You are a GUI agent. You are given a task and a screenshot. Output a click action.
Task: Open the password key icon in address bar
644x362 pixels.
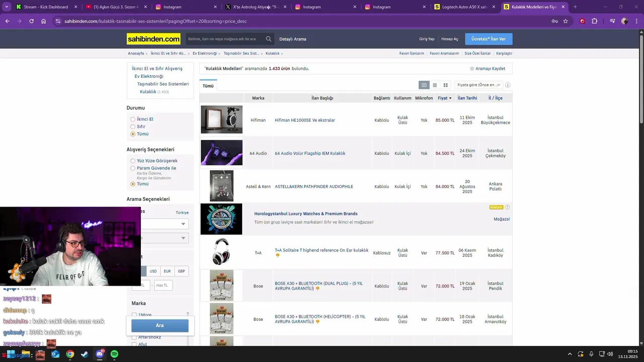coord(554,21)
